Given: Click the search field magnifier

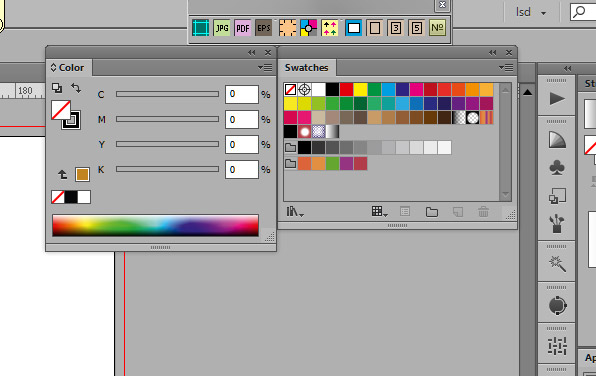Looking at the screenshot, I should (x=579, y=12).
